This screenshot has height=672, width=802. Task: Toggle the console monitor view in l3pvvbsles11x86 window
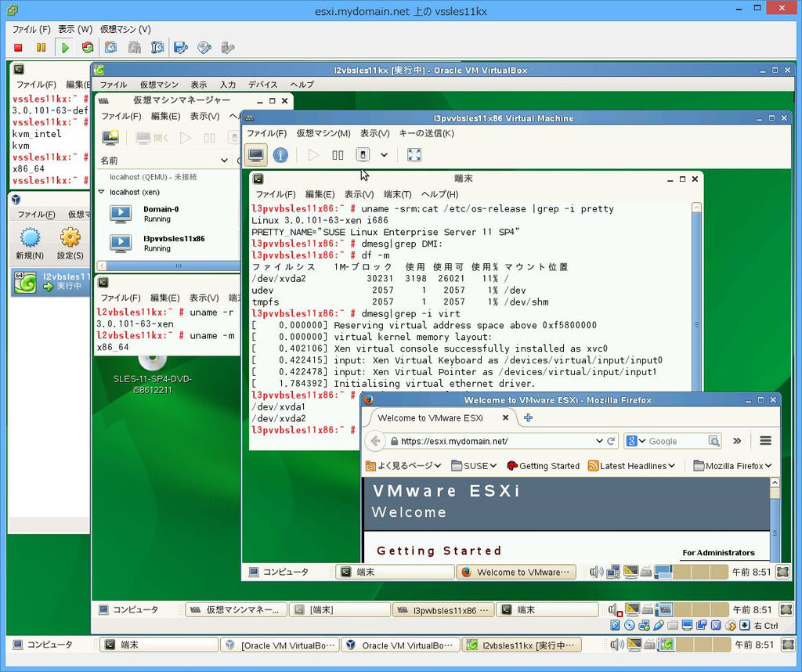[x=256, y=154]
